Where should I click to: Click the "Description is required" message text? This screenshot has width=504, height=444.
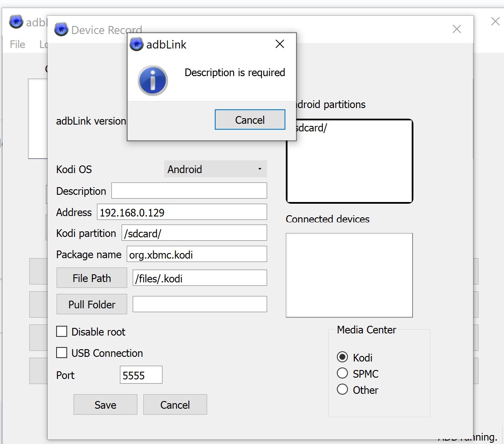[x=235, y=73]
